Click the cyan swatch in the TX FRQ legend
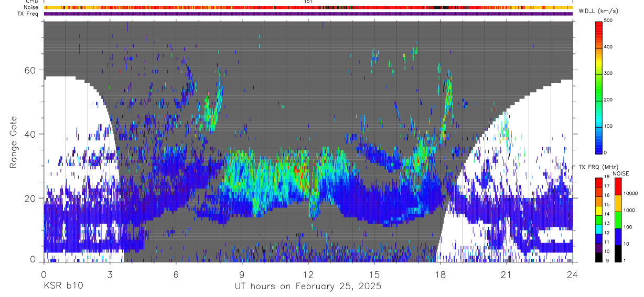Screen dimensions: 644x297 [598, 229]
